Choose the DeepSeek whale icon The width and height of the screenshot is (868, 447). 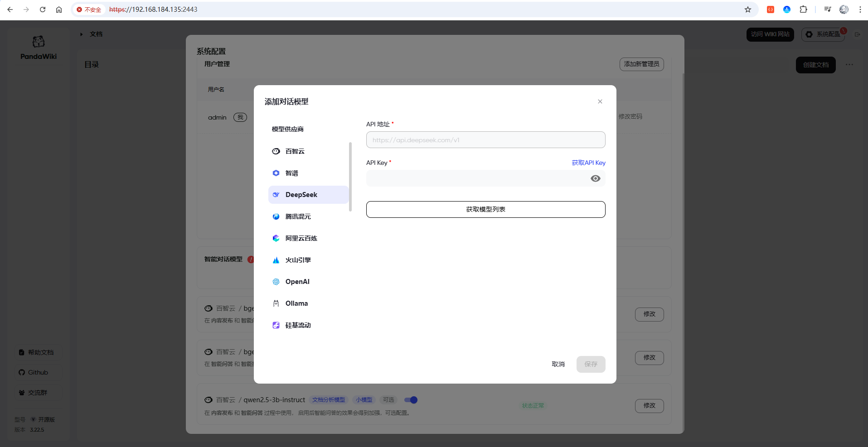[x=276, y=195]
